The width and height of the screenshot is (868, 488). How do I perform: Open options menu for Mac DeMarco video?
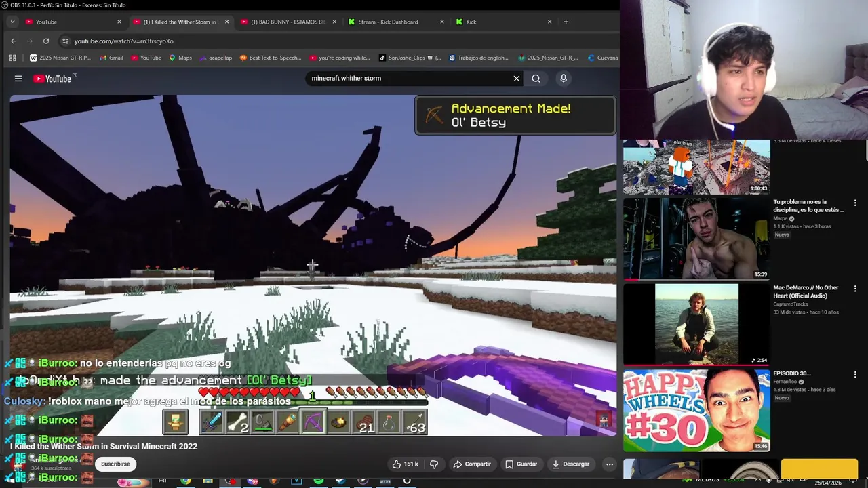[854, 289]
